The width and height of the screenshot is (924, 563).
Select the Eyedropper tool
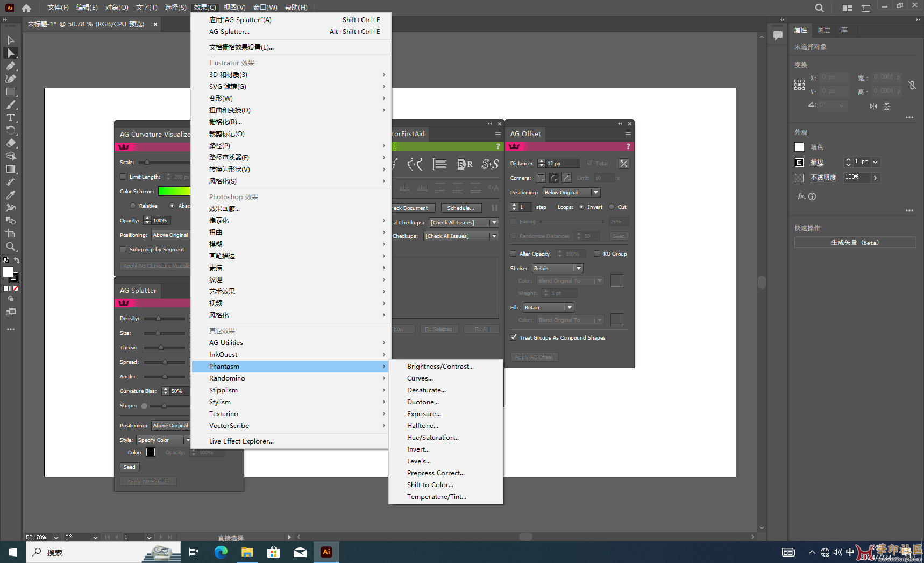(x=11, y=195)
